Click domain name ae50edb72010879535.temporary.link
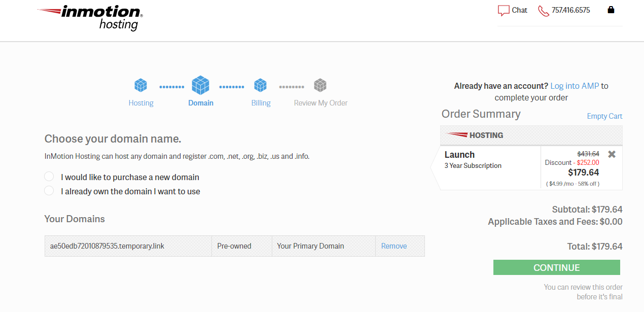 (x=107, y=246)
